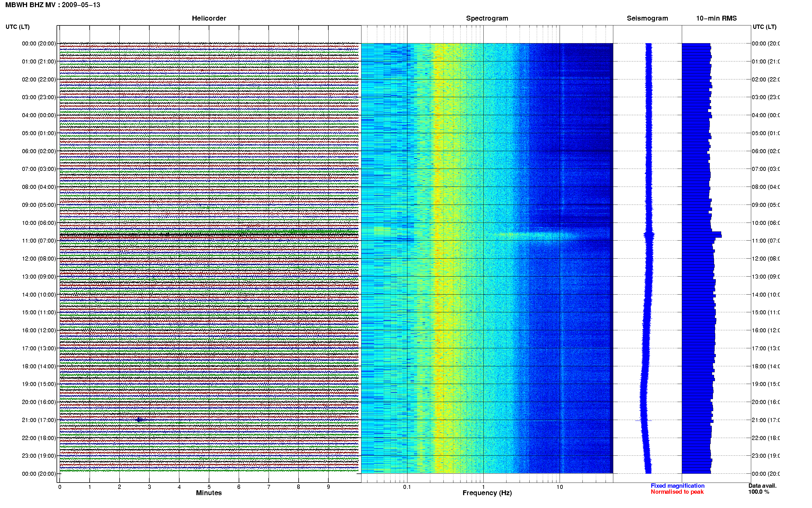Click the '05:00 (01:00)' left time label

pos(39,133)
